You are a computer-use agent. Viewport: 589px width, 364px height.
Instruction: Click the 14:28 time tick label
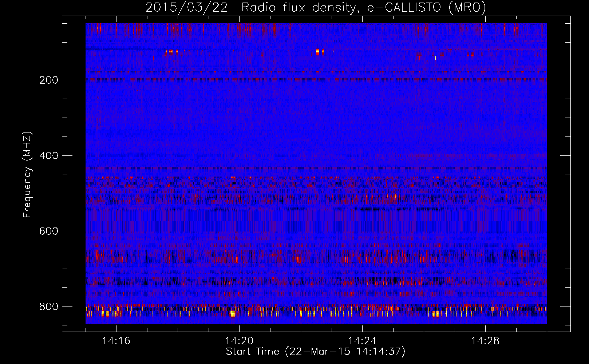(x=485, y=341)
